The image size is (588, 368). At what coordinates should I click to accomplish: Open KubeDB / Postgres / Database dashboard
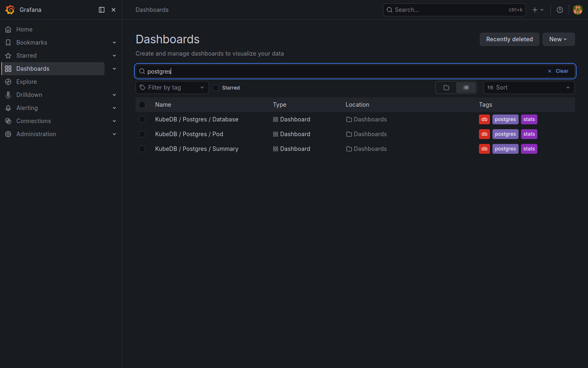(197, 119)
